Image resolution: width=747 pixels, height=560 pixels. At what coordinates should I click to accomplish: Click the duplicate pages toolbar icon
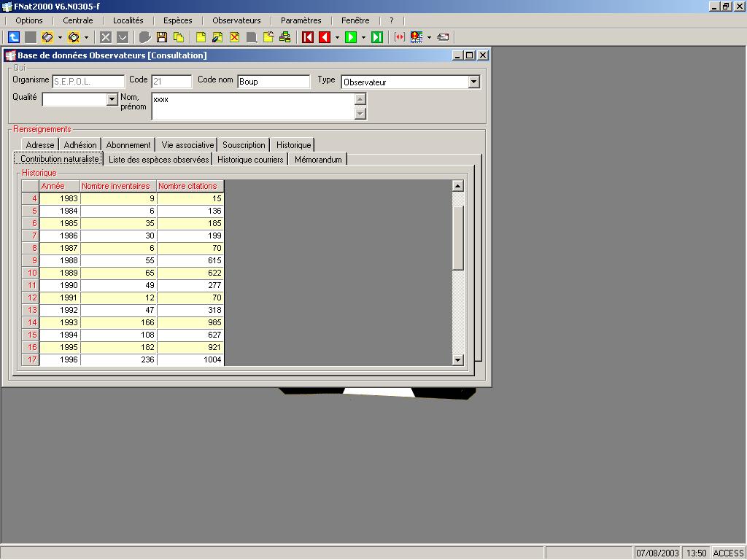(x=179, y=37)
